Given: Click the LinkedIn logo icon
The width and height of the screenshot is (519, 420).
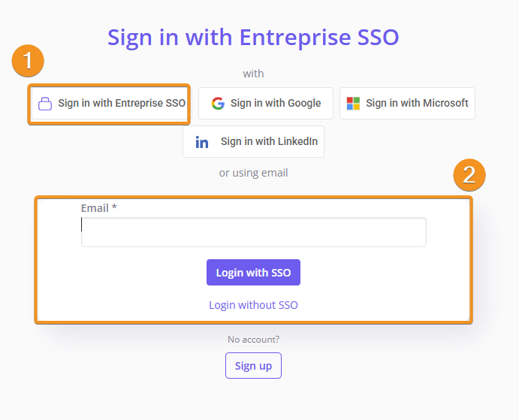Looking at the screenshot, I should pos(202,142).
